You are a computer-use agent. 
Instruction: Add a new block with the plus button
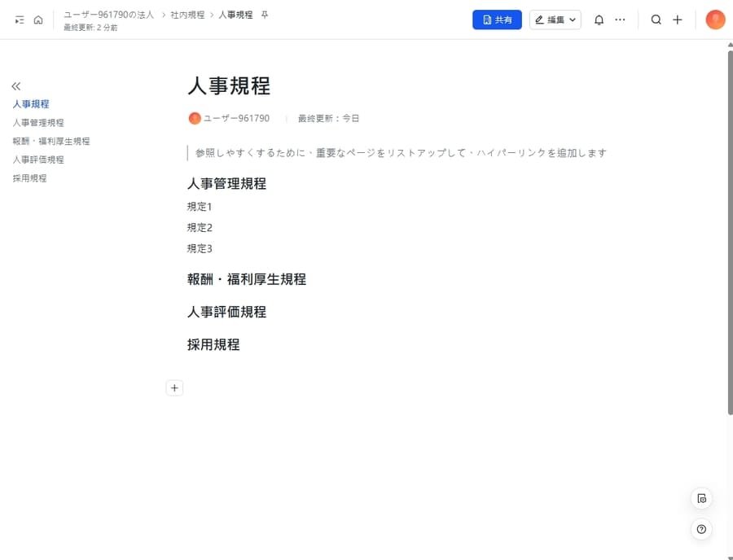[x=174, y=387]
